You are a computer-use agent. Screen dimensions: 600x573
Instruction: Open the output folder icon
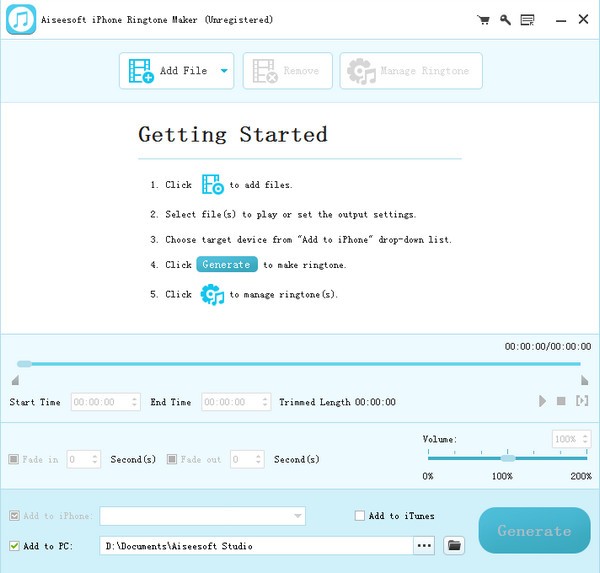455,546
